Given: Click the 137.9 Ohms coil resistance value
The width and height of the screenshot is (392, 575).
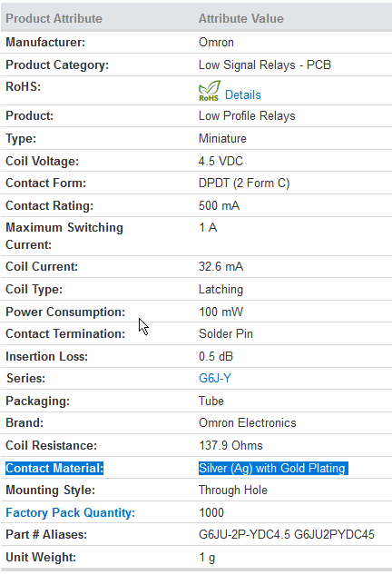Looking at the screenshot, I should click(x=230, y=445).
